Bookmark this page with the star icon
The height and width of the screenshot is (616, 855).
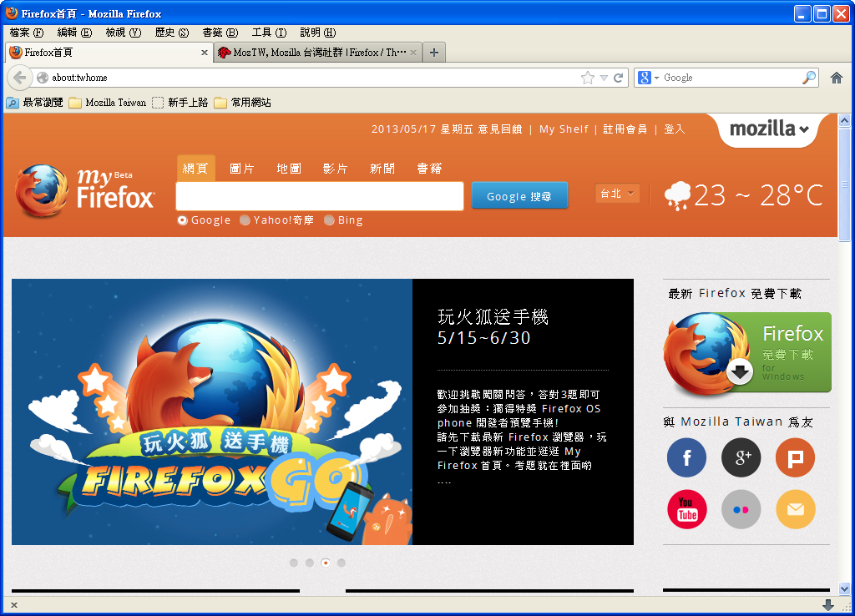click(x=588, y=78)
